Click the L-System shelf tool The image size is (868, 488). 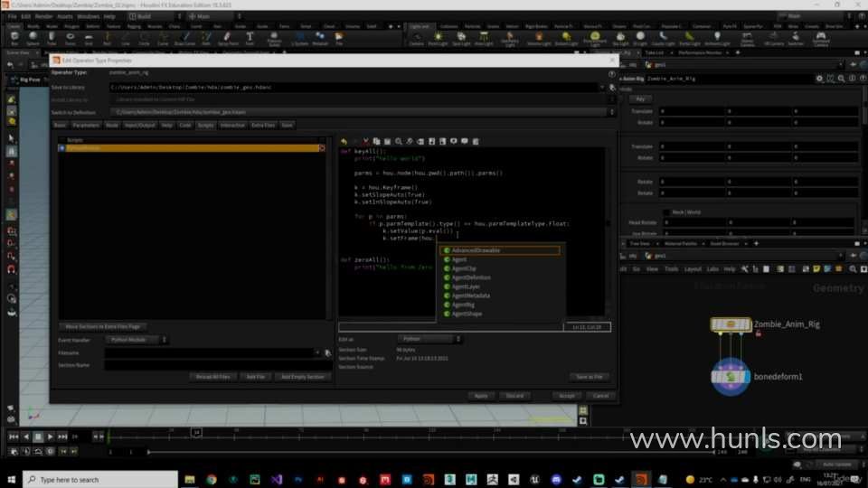[x=299, y=38]
